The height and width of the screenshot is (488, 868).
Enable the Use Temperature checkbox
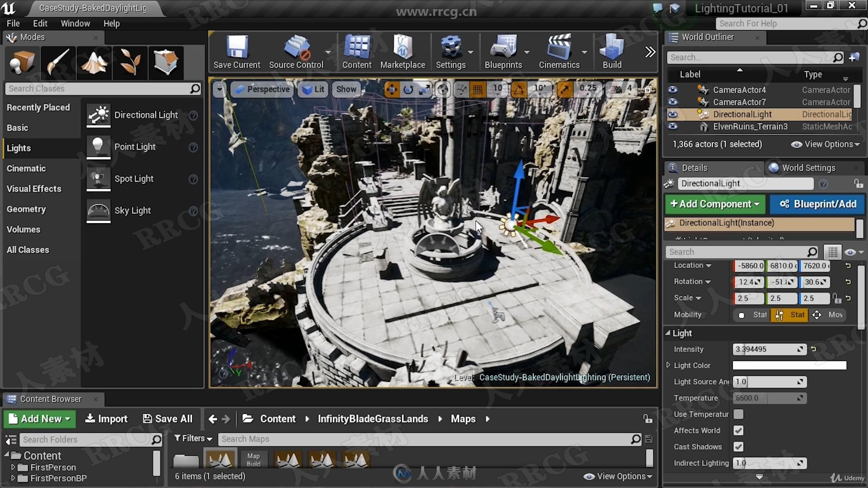(738, 414)
